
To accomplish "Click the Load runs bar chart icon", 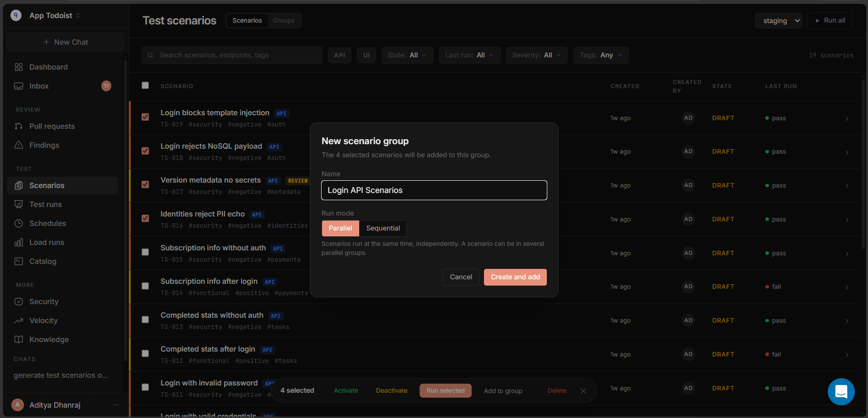I will pos(19,242).
